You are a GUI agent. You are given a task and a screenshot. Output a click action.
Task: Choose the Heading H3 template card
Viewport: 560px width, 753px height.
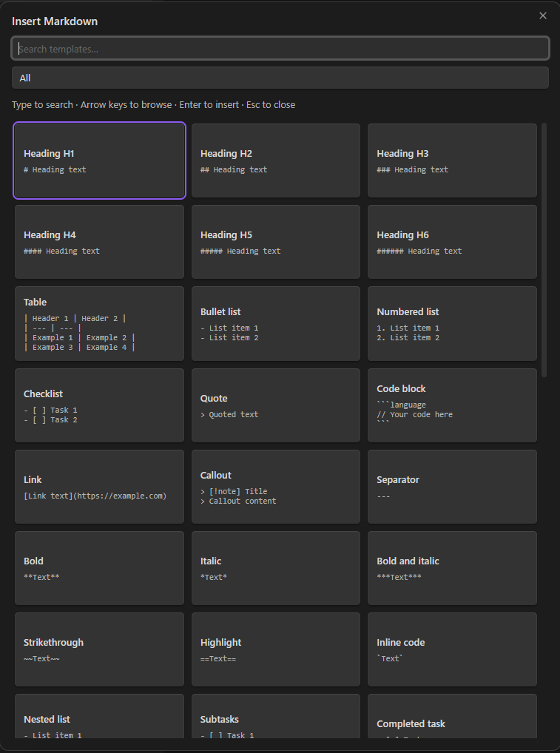click(452, 161)
